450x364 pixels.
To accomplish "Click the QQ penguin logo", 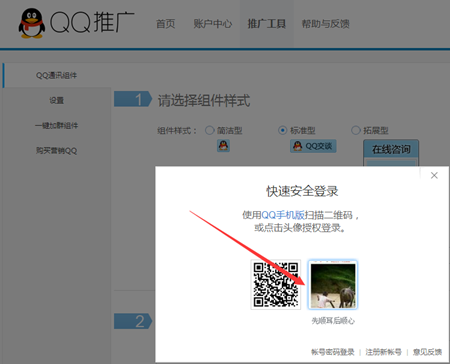I will (x=32, y=23).
